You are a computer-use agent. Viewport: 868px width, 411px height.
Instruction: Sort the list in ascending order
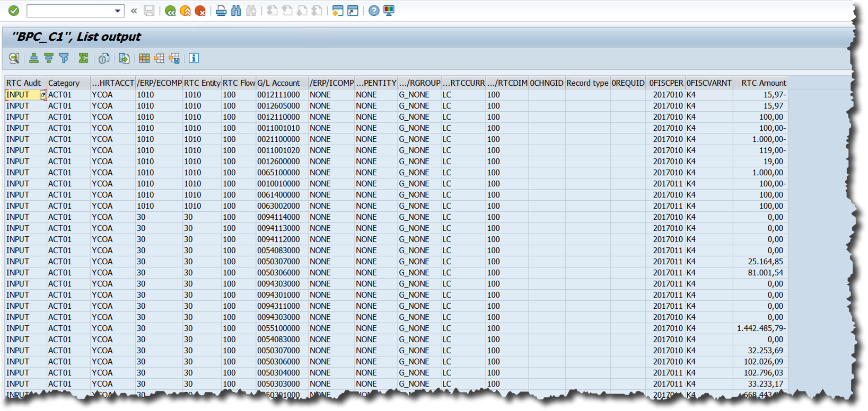pyautogui.click(x=34, y=58)
